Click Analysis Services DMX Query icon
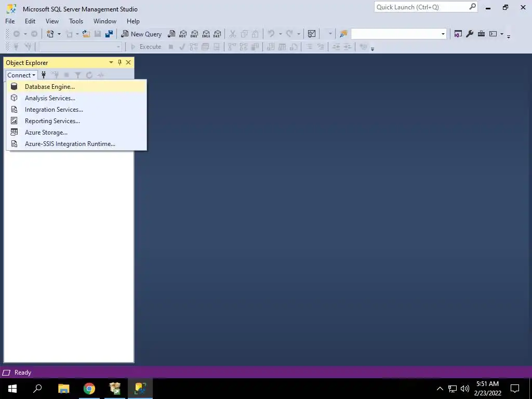This screenshot has height=399, width=532. tap(194, 34)
